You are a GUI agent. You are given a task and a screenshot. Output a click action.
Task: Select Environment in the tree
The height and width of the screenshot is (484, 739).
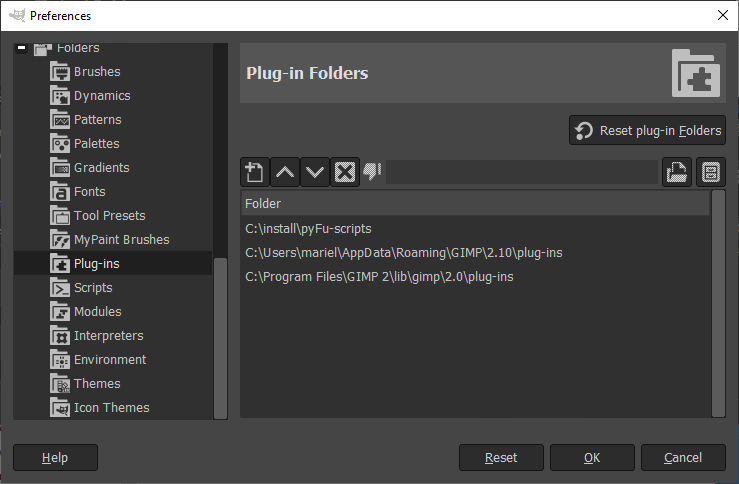(110, 360)
